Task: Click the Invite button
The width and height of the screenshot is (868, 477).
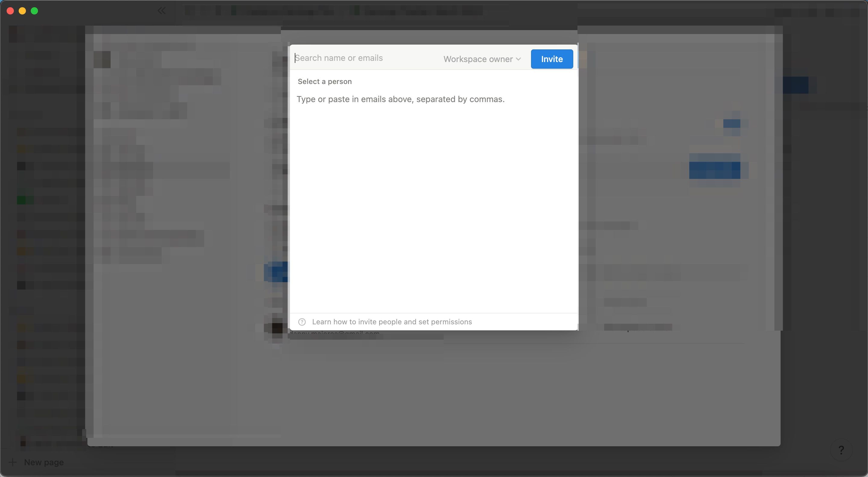Action: click(x=551, y=59)
